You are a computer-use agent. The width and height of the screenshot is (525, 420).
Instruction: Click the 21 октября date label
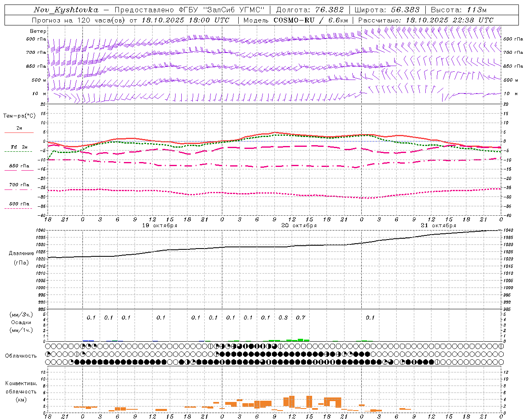(x=438, y=226)
